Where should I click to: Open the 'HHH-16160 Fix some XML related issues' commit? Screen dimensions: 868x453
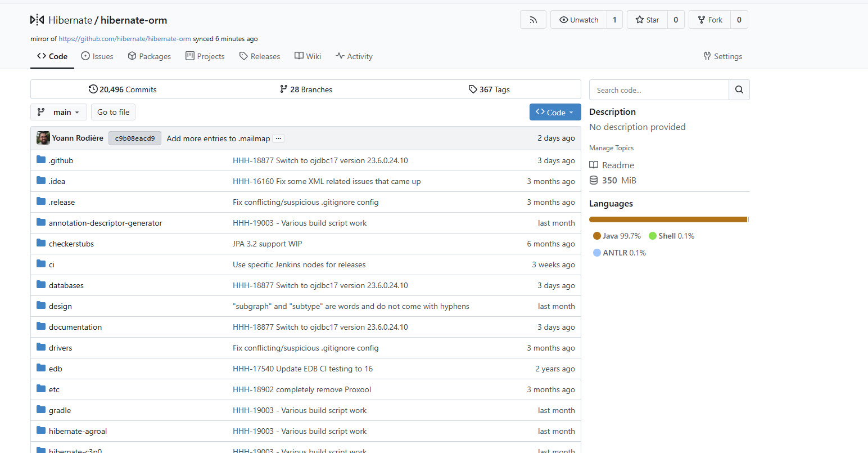(327, 181)
